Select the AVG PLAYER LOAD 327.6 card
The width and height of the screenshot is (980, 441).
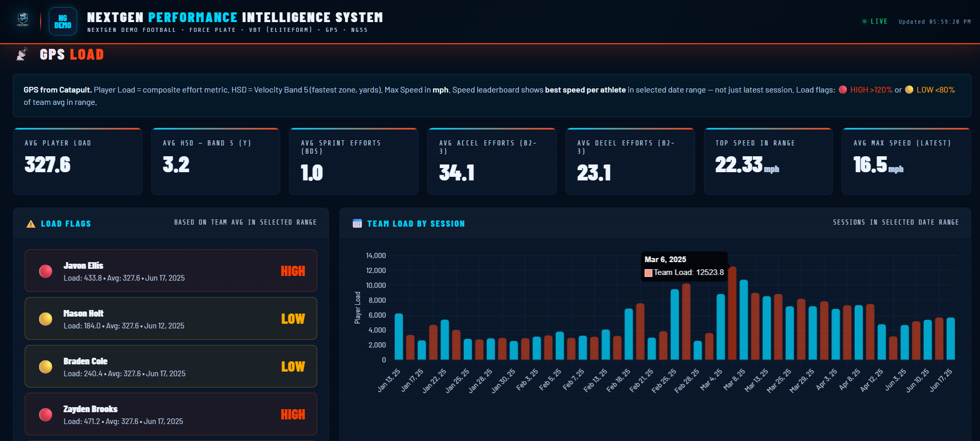tap(78, 161)
